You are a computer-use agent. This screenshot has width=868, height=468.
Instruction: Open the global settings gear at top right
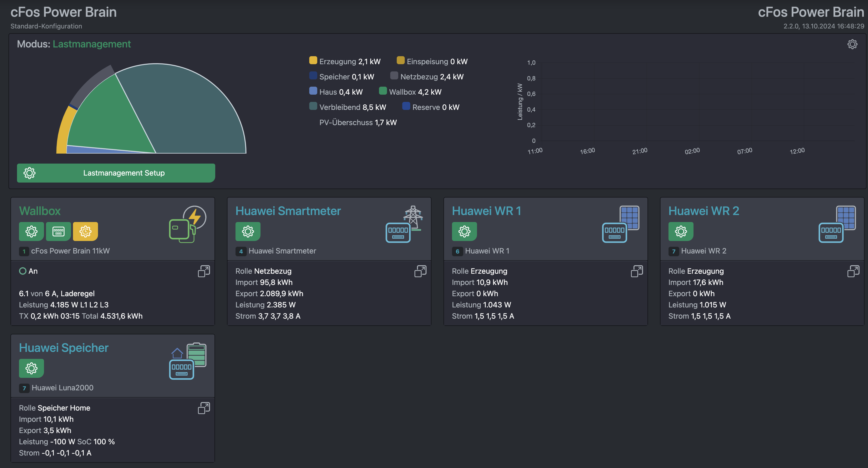pos(852,44)
